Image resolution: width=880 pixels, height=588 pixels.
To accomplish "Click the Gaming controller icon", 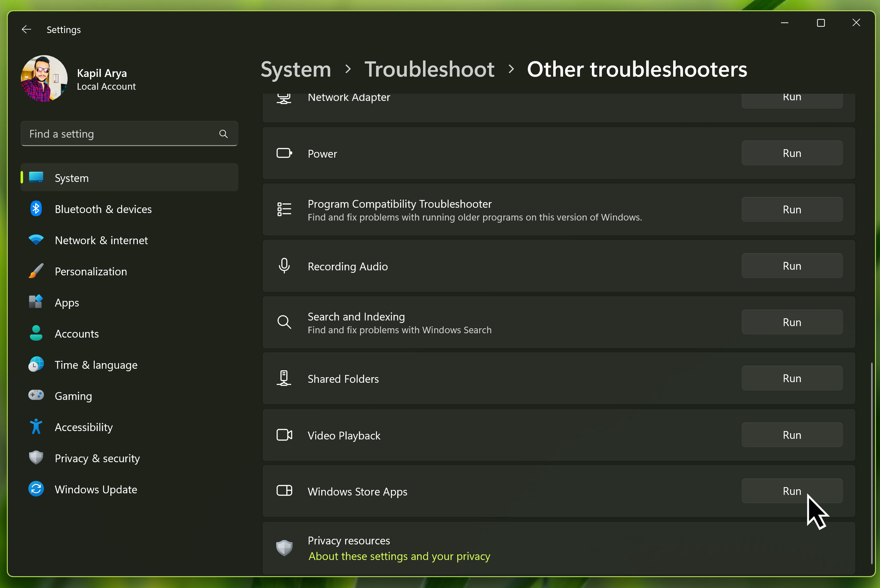I will click(36, 395).
